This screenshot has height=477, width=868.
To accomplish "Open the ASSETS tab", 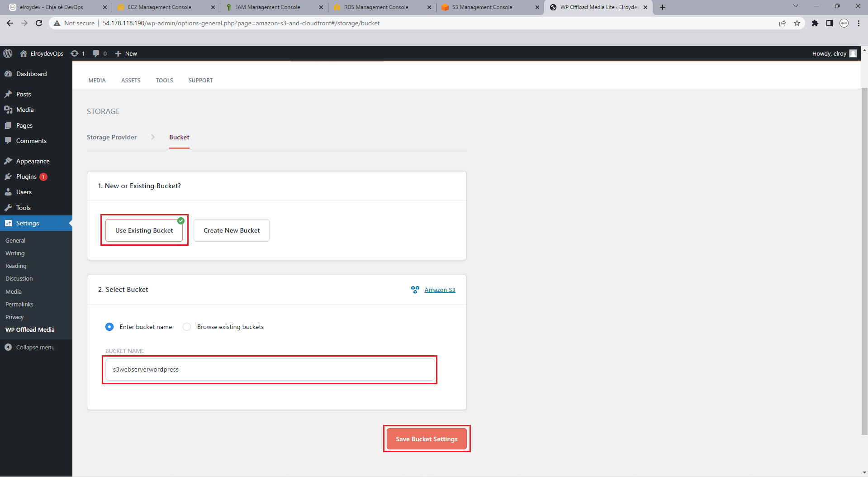I will (131, 80).
